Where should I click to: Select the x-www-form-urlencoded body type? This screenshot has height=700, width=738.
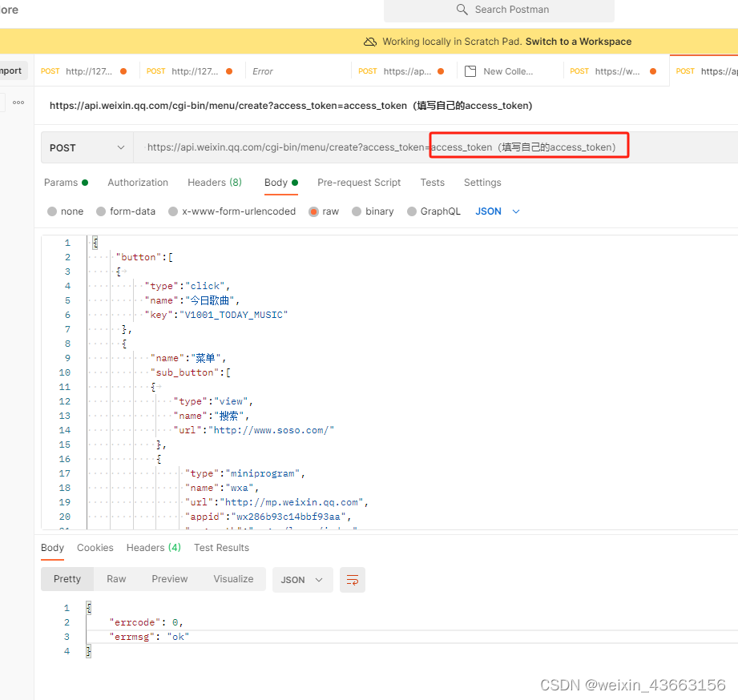(x=232, y=211)
